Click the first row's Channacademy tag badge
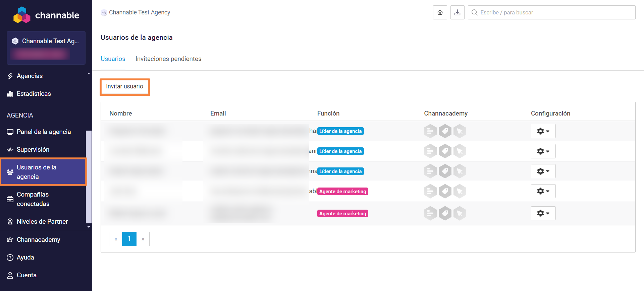 tap(445, 131)
